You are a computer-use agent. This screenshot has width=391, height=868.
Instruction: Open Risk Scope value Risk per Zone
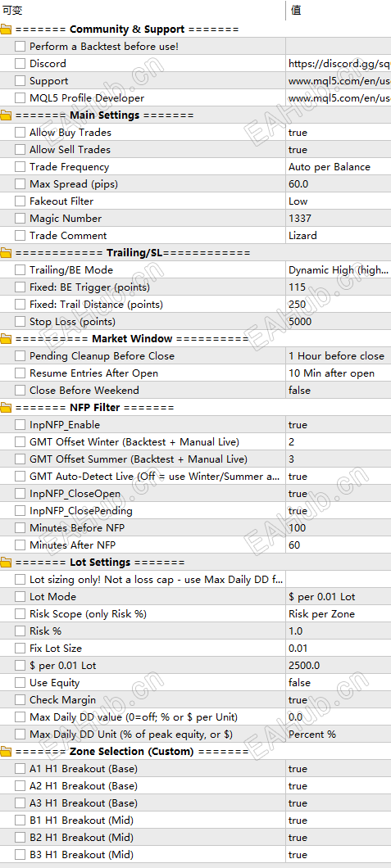(x=322, y=614)
